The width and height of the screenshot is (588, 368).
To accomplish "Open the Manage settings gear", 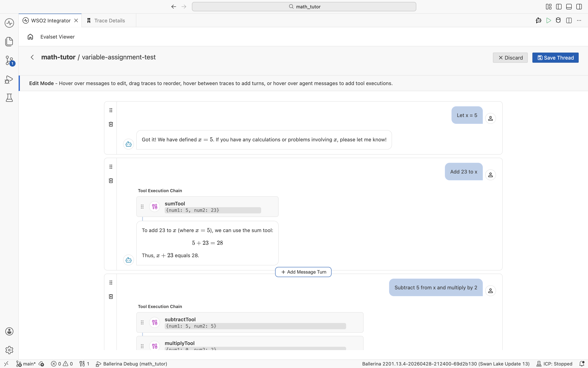I will click(x=9, y=350).
